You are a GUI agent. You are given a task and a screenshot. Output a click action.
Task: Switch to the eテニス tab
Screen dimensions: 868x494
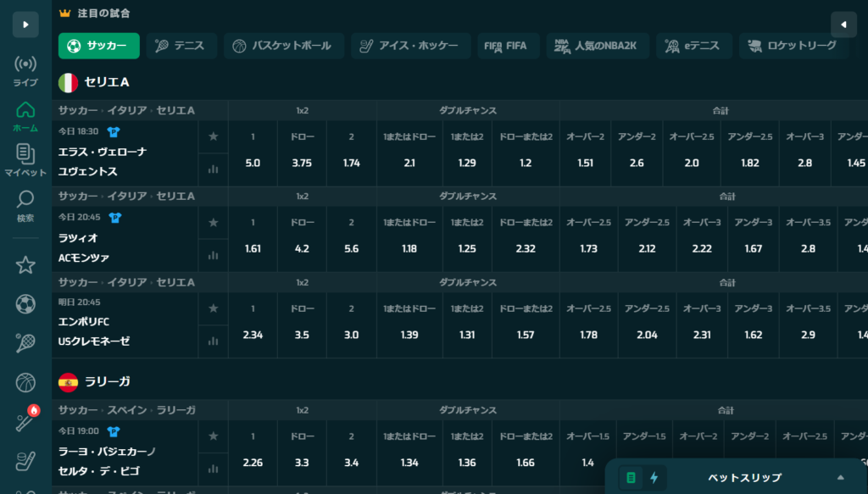(x=694, y=46)
